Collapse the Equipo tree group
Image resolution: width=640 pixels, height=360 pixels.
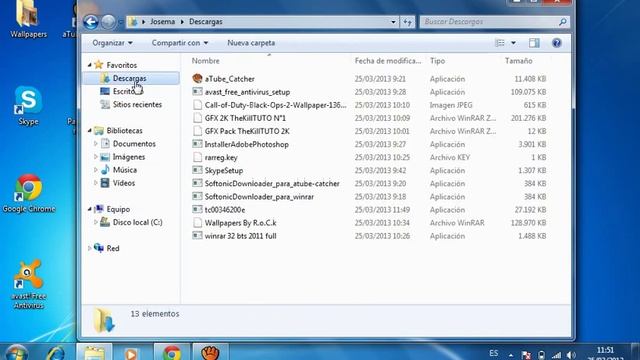click(90, 209)
